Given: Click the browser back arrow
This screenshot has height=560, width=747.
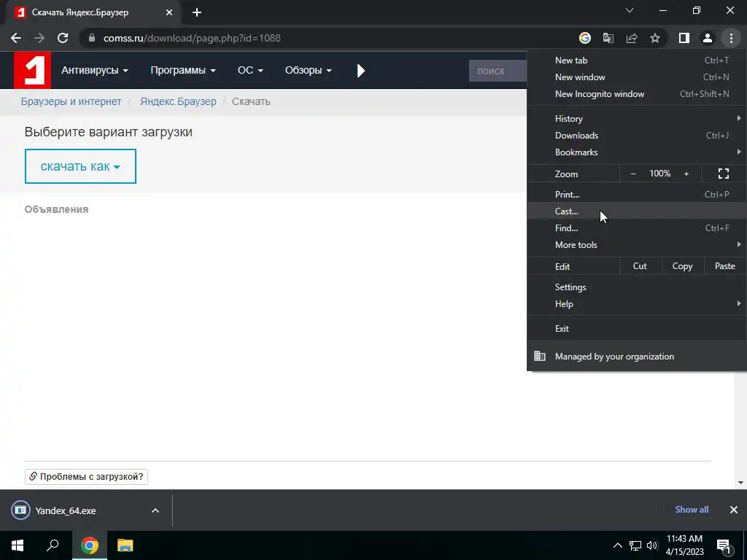Looking at the screenshot, I should pyautogui.click(x=16, y=38).
